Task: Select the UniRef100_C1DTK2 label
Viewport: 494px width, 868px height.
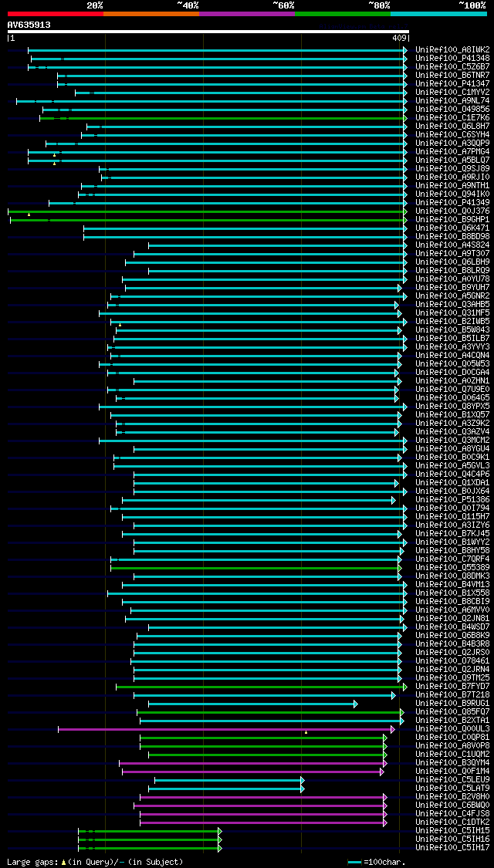Action: point(452,822)
